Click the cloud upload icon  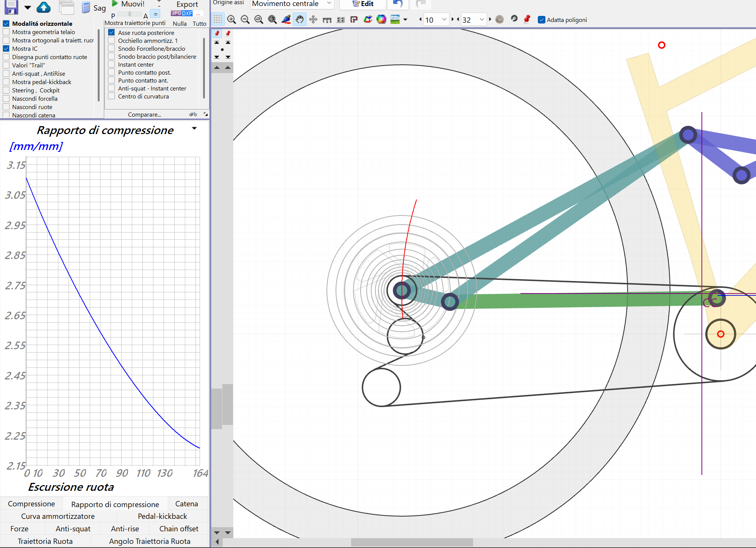click(44, 7)
